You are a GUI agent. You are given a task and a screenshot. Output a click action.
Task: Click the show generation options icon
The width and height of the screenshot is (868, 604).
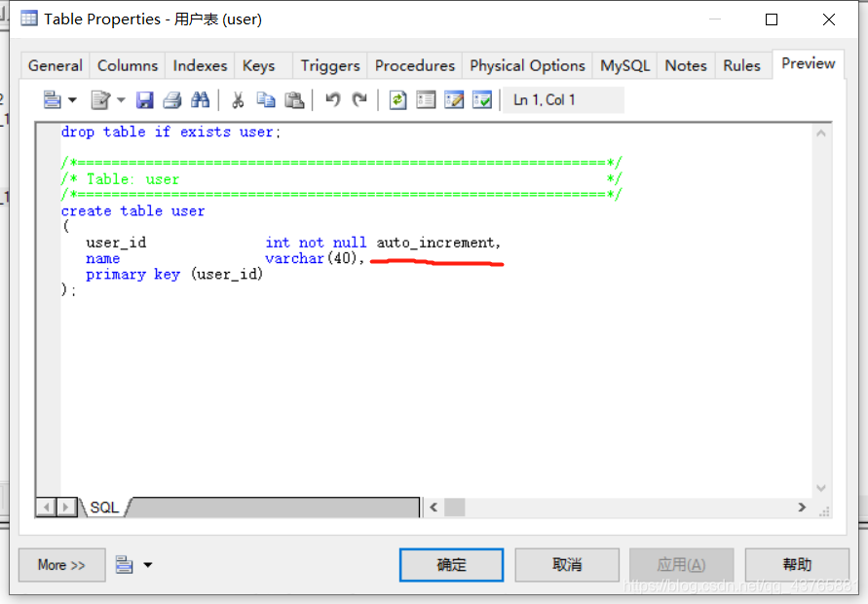[x=426, y=100]
